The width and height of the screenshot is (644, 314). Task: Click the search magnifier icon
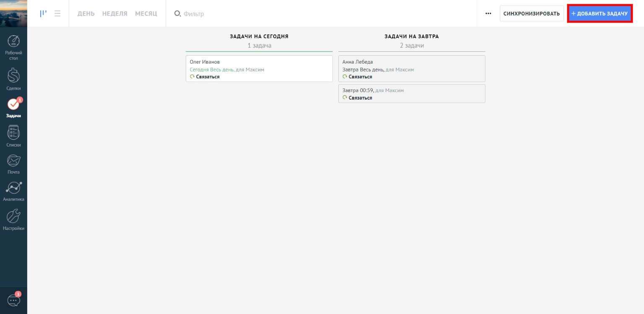177,13
